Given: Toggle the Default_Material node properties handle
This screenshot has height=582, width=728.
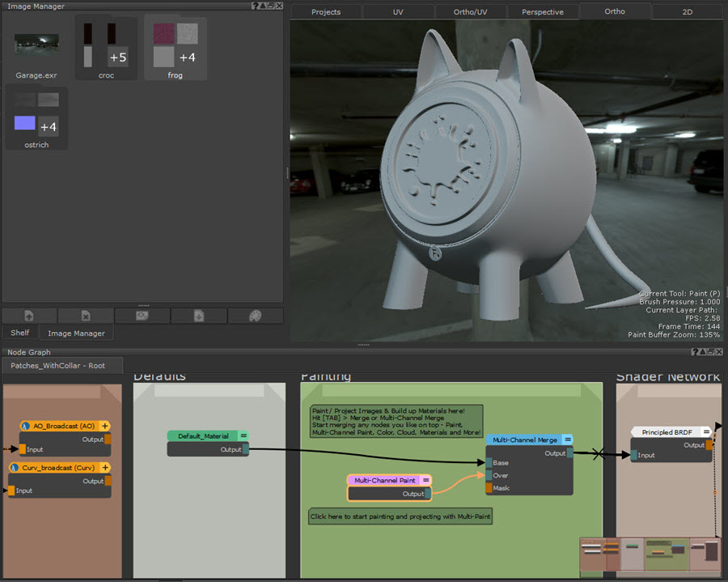Looking at the screenshot, I should [243, 435].
